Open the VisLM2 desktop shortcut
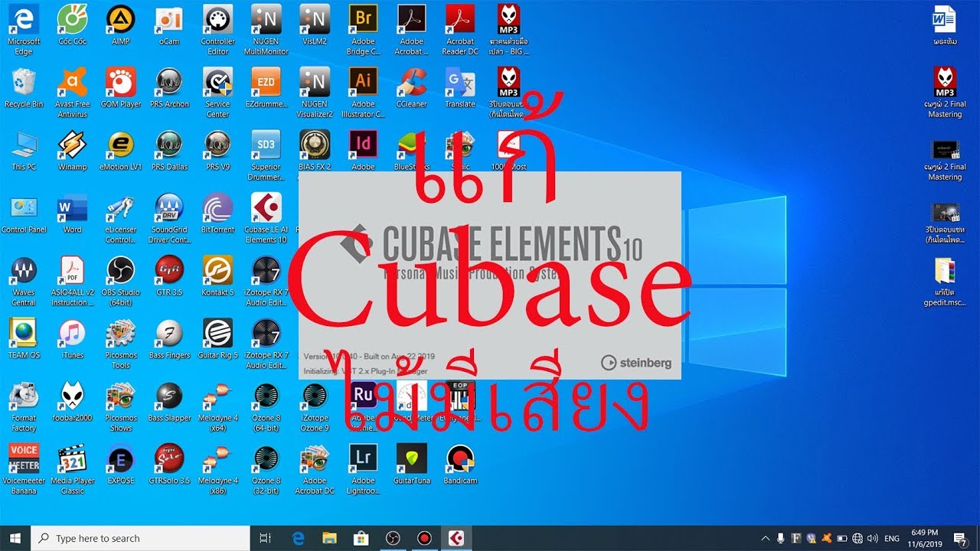Viewport: 980px width, 551px height. [x=315, y=24]
